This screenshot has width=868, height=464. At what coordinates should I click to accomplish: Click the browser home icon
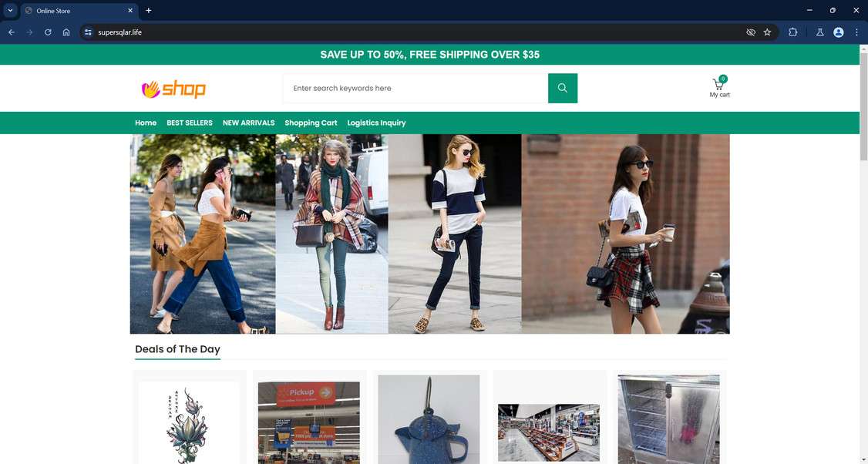click(66, 32)
